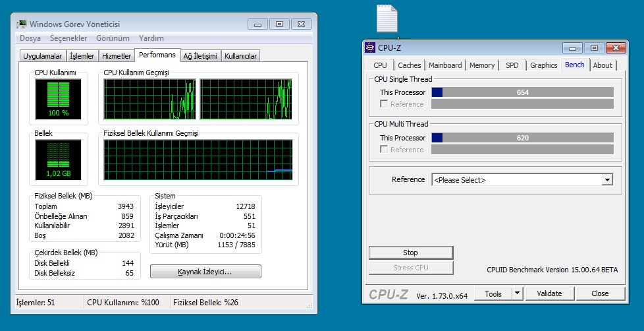This screenshot has height=331, width=644.
Task: Click the physical memory usage history graph
Action: click(198, 160)
